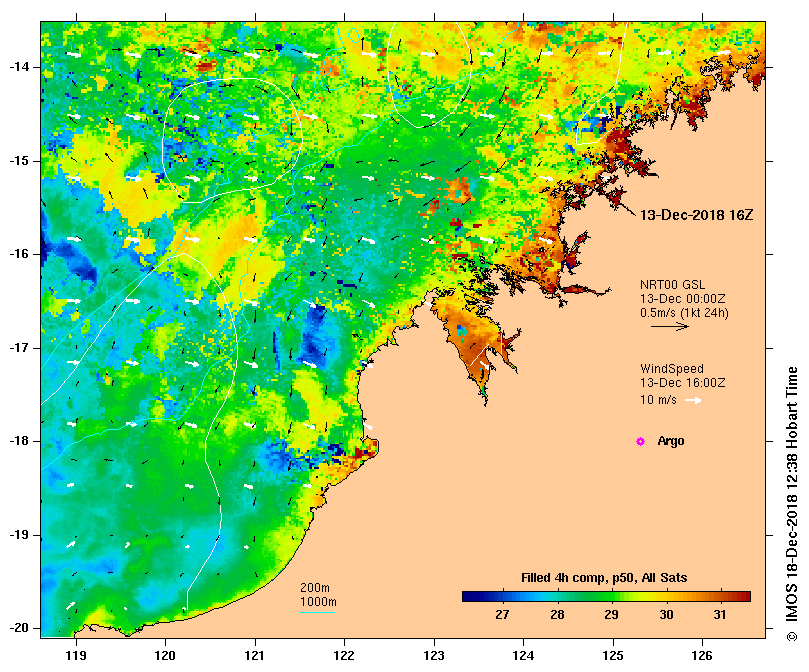Click the 1000m depth label
Viewport: 809px width, 672px height.
[x=318, y=602]
